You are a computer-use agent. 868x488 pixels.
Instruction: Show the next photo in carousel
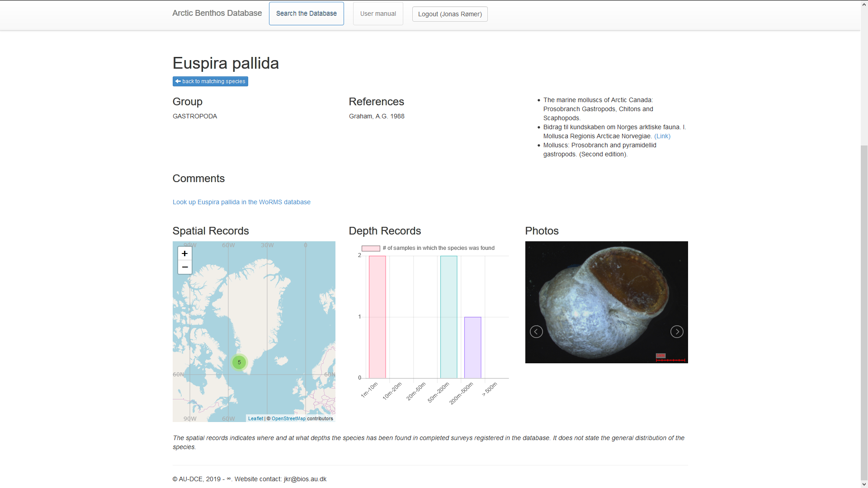coord(677,332)
